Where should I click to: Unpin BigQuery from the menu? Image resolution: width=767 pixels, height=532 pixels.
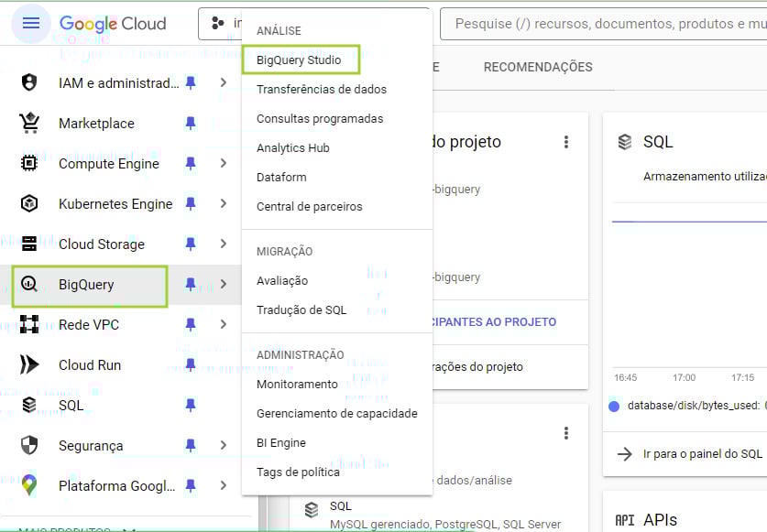191,284
